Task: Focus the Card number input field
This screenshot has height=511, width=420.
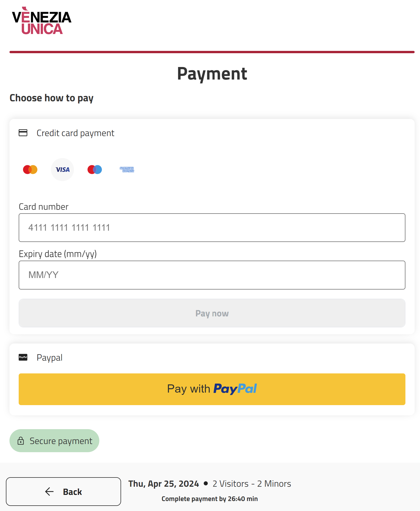Action: [212, 228]
